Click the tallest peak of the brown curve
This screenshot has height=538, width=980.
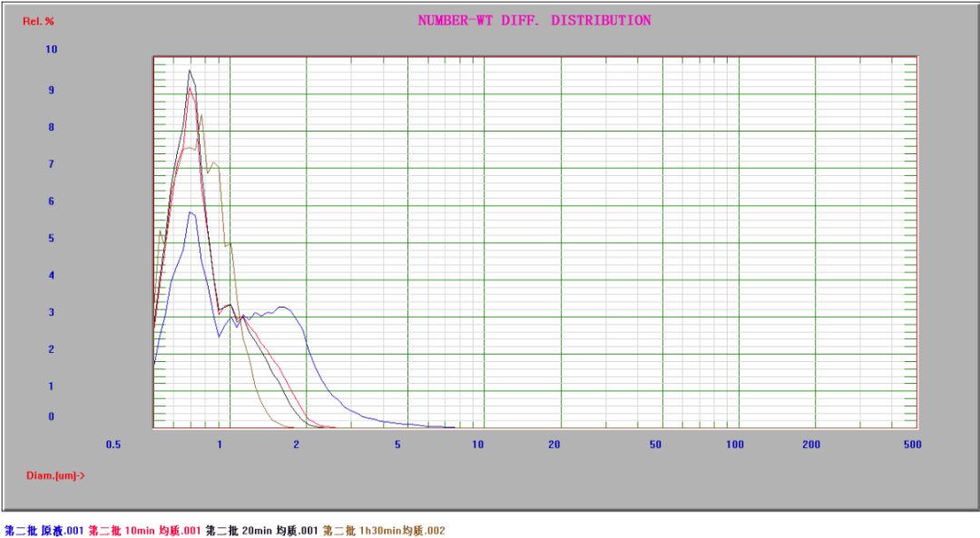tap(201, 115)
